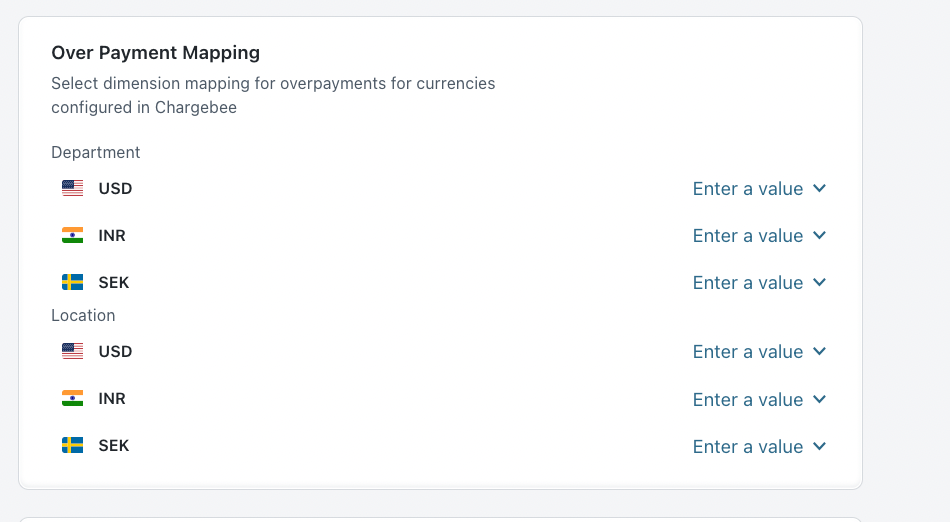Click the INR flag icon under Location
The width and height of the screenshot is (950, 522).
click(72, 398)
